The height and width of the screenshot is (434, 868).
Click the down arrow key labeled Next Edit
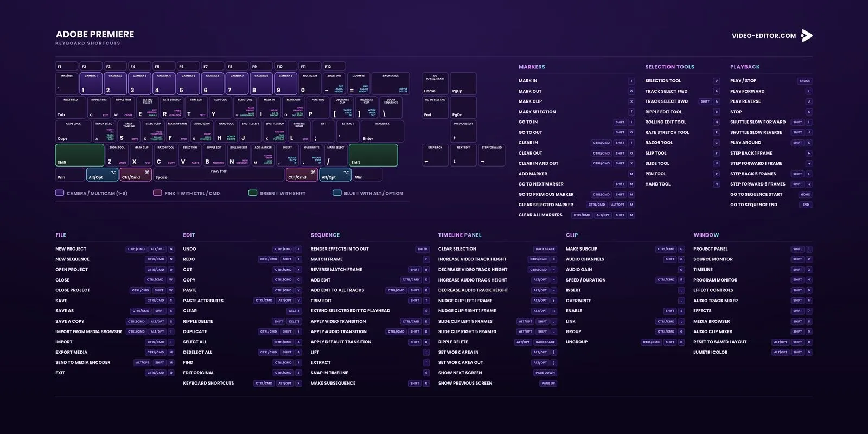click(463, 155)
